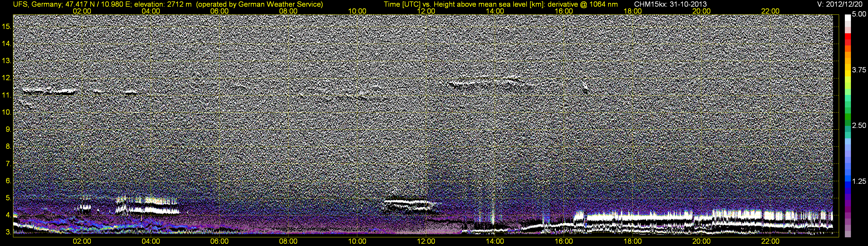
Task: Click the 08:00 label on the lower time axis
Action: (288, 241)
